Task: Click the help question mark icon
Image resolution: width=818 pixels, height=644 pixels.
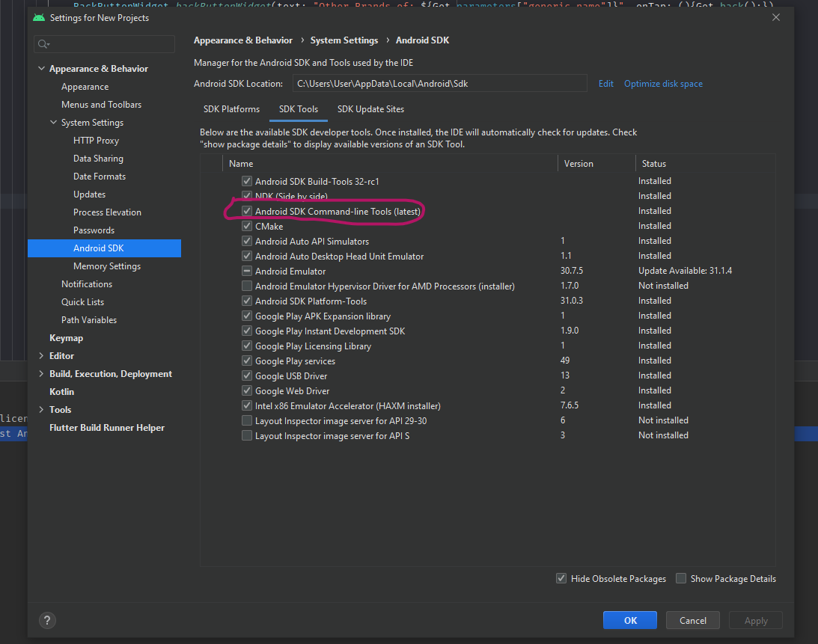Action: pyautogui.click(x=47, y=620)
